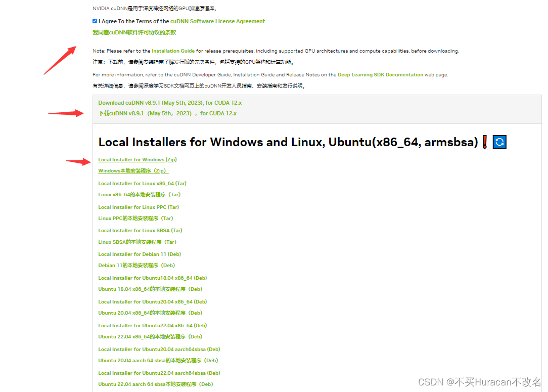Click Windows本地安装程序 (Zip) link

point(133,171)
